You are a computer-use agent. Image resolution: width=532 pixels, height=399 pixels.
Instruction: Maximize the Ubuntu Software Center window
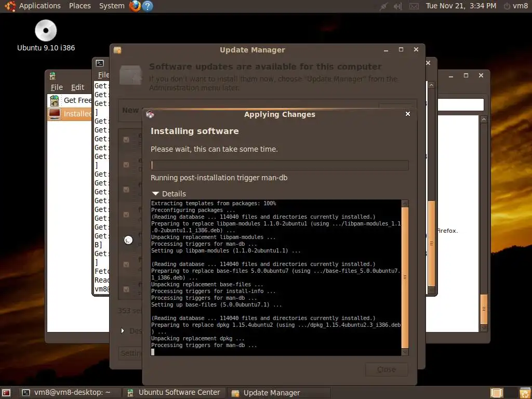point(466,75)
